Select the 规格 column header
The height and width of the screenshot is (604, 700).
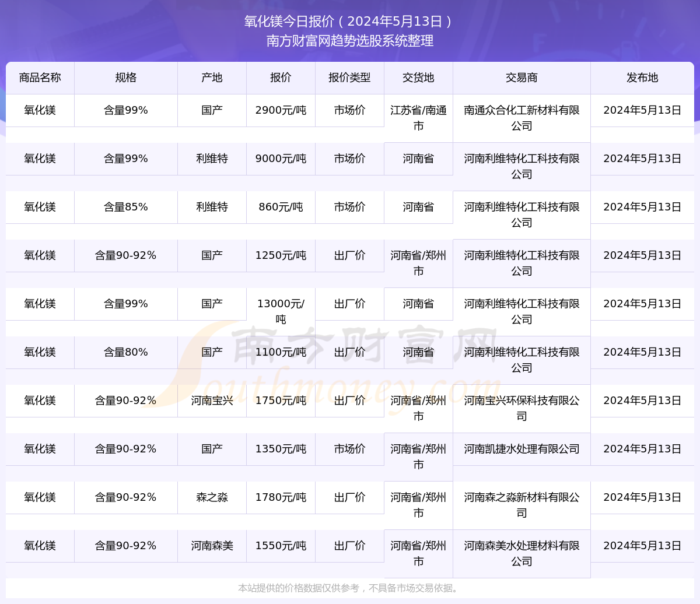point(126,78)
